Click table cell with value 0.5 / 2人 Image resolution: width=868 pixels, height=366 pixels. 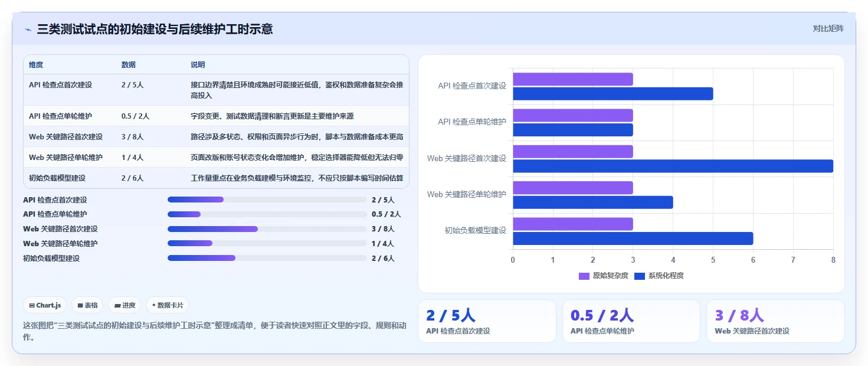point(136,116)
